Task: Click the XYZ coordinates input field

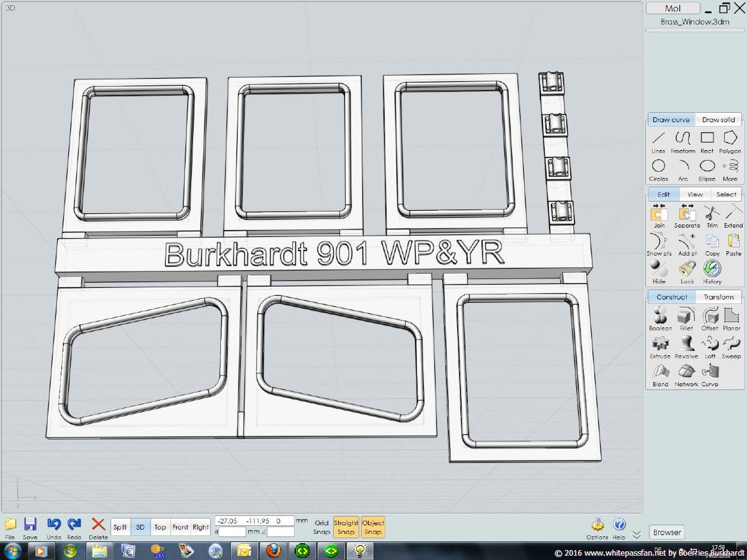Action: point(254,521)
